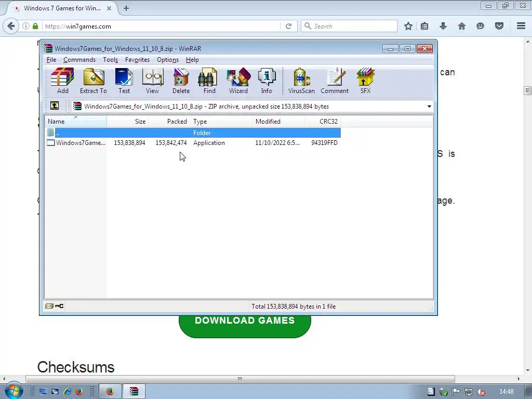Screen dimensions: 532x399
Task: Sort by the Type column header
Action: click(x=221, y=122)
